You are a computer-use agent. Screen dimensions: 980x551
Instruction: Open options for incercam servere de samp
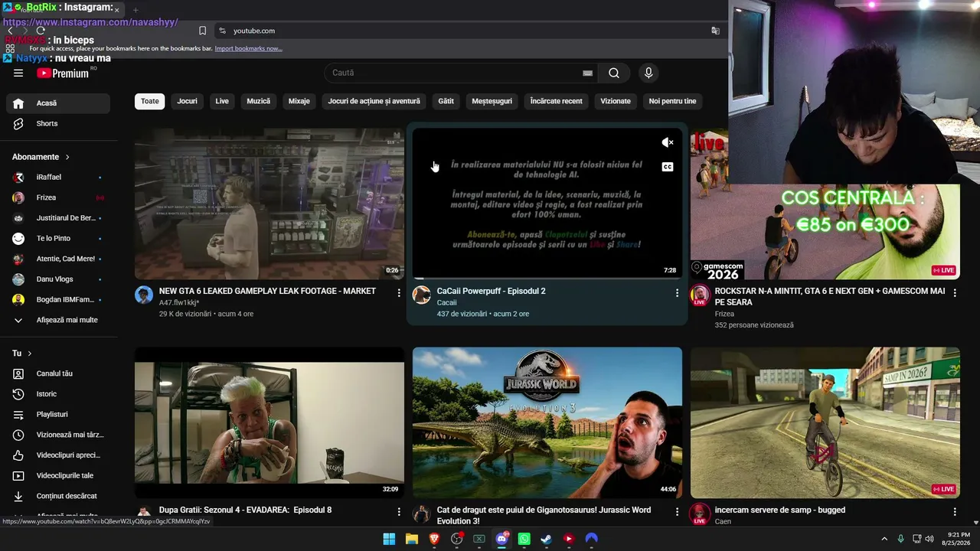955,511
